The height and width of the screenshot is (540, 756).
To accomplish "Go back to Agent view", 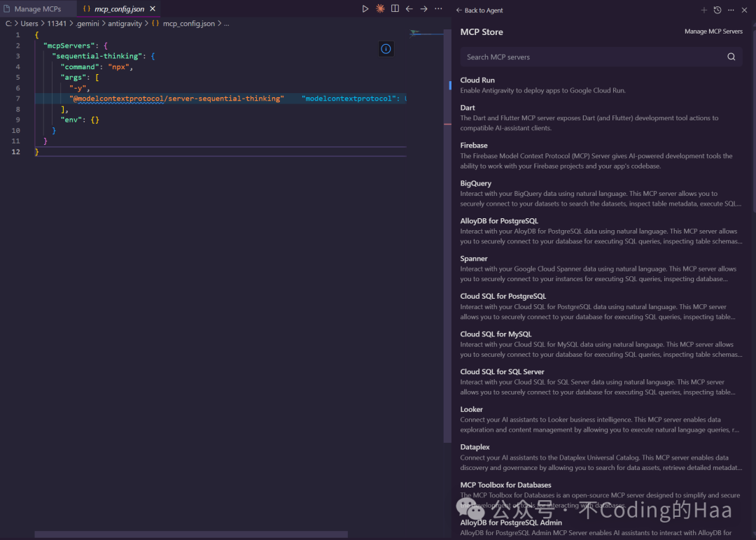I will (479, 10).
